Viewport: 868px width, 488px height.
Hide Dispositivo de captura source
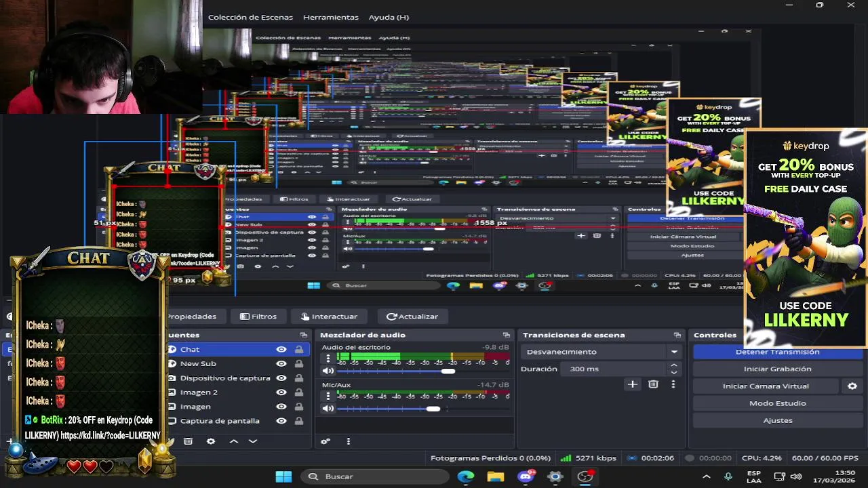click(x=281, y=378)
